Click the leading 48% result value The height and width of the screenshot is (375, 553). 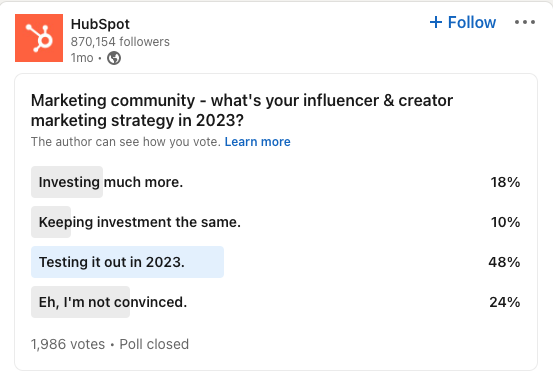coord(504,262)
